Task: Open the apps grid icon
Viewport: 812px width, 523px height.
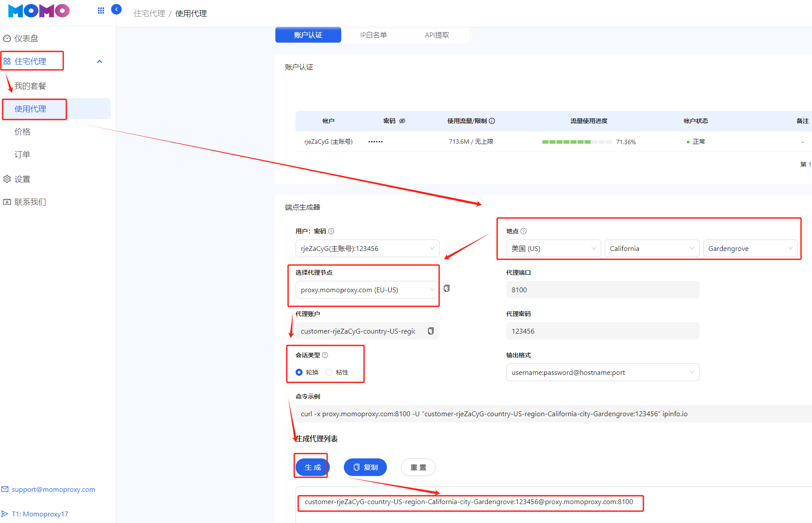Action: pyautogui.click(x=101, y=11)
